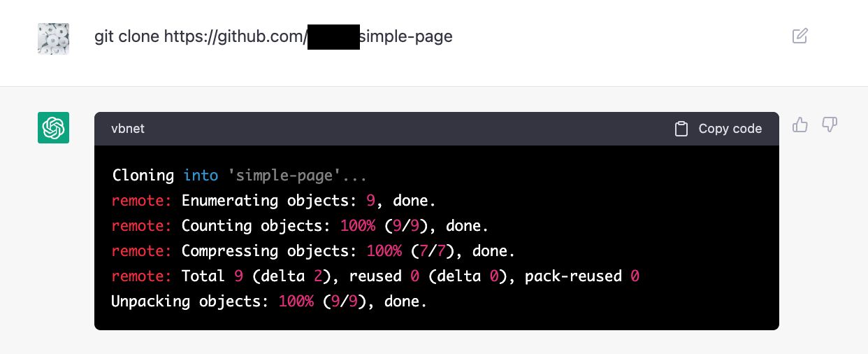Viewport: 868px width, 354px height.
Task: Click simple-page in the user message
Action: point(406,36)
